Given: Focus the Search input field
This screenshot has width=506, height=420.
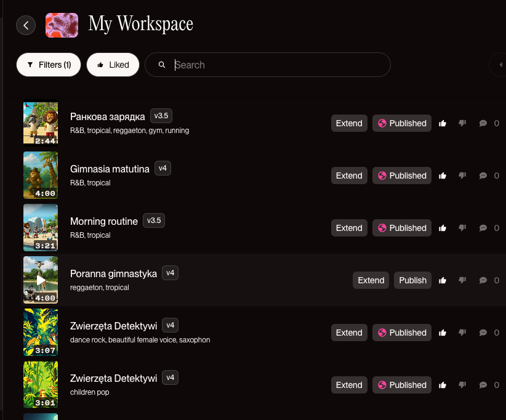Looking at the screenshot, I should click(268, 65).
